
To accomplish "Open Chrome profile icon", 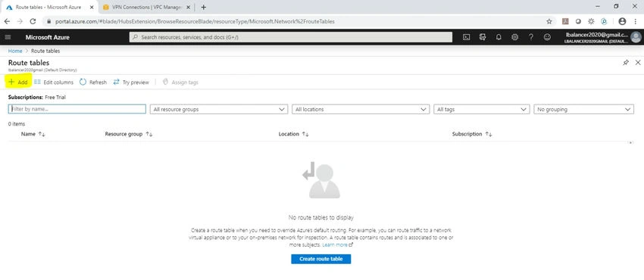I will pyautogui.click(x=622, y=21).
